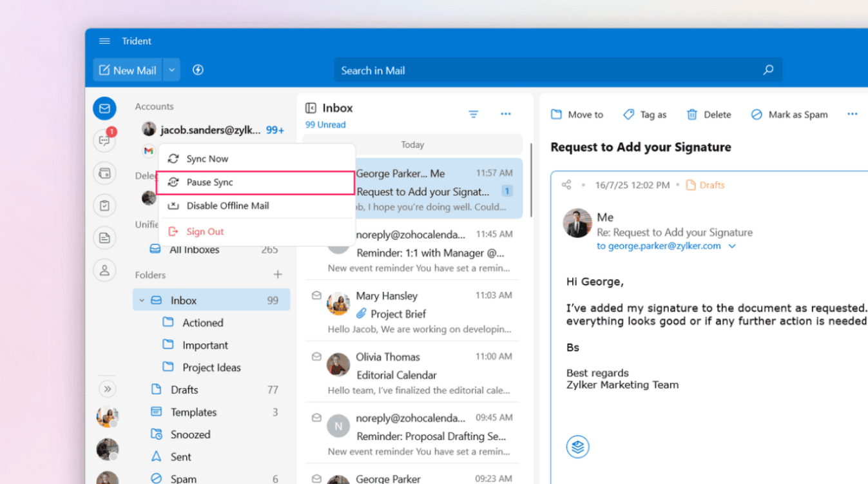The image size is (868, 484).
Task: Open the filter icon in Inbox header
Action: [474, 114]
